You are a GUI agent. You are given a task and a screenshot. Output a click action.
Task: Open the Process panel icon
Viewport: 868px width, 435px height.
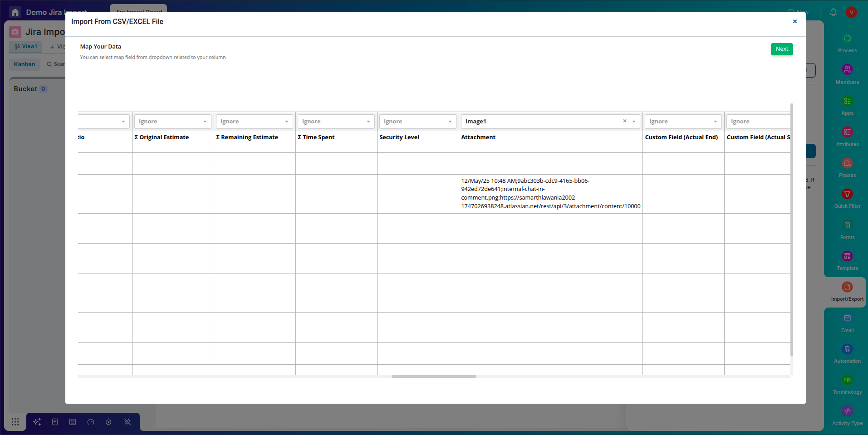[x=847, y=39]
